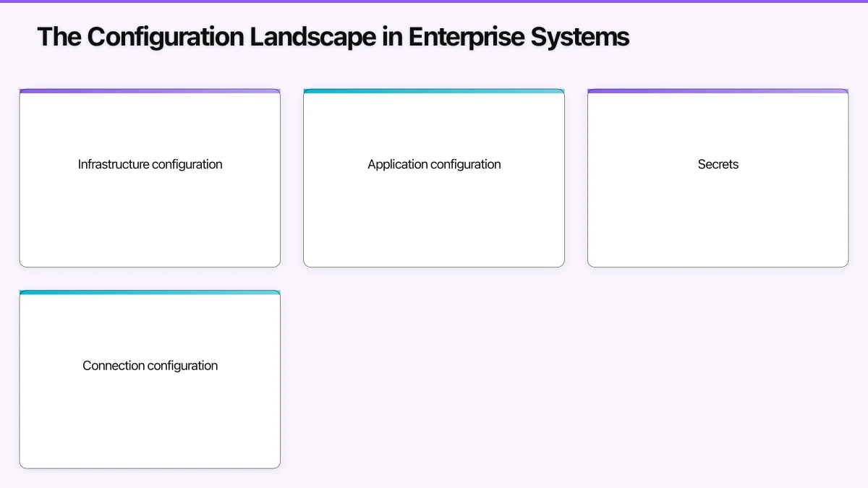Click the Connection configuration label text
The width and height of the screenshot is (868, 488).
click(x=150, y=365)
